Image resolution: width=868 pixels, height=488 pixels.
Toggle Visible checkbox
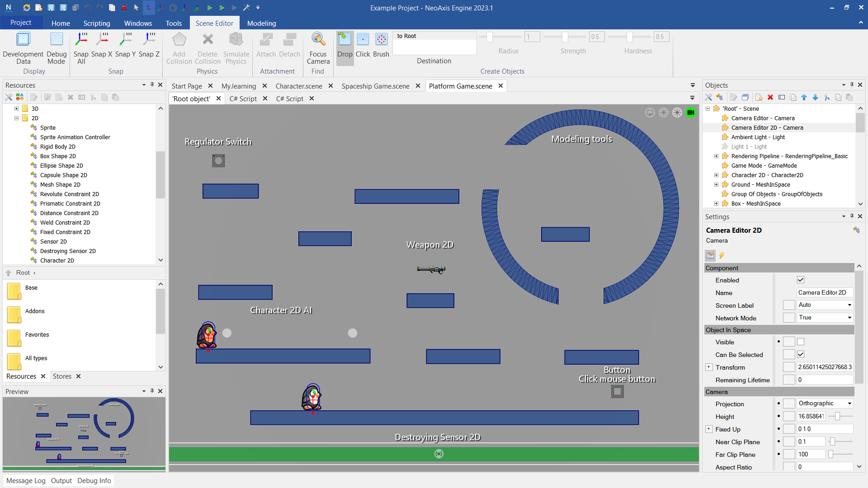tap(801, 342)
